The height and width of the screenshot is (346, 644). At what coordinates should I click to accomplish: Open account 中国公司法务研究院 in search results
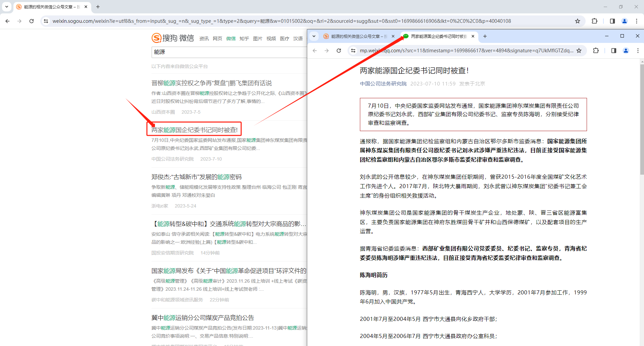[172, 159]
